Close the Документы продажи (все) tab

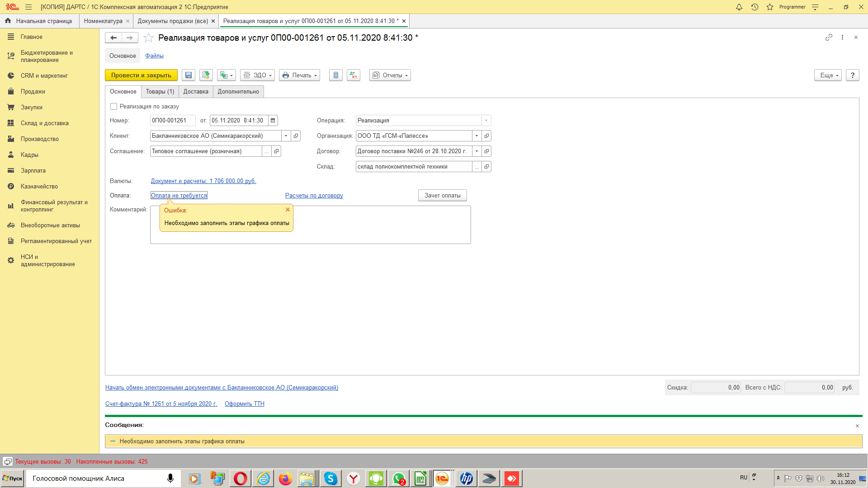point(213,21)
